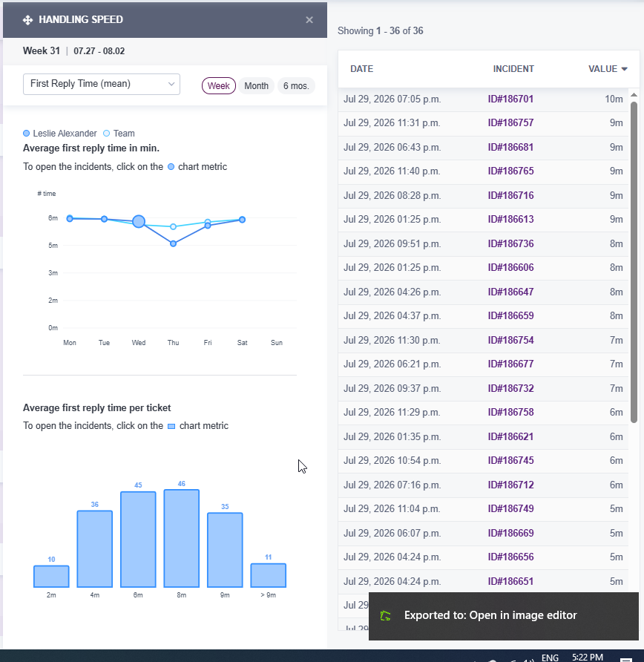Toggle the Team legend series
This screenshot has width=644, height=662.
(119, 134)
